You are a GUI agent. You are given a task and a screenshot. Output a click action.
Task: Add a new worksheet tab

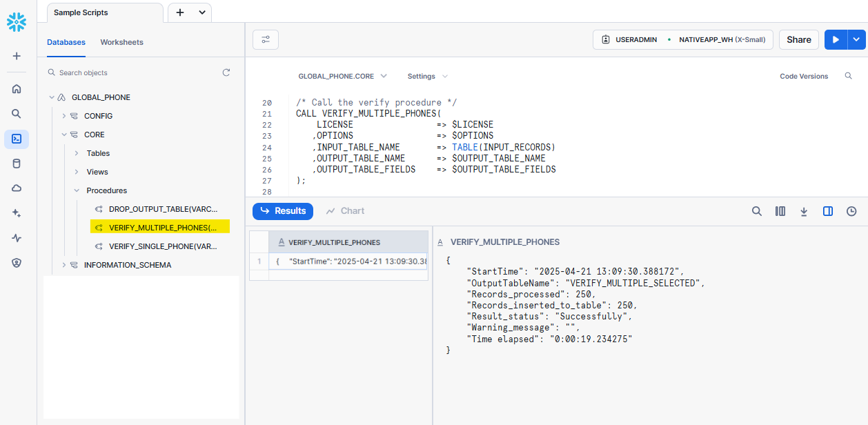pos(180,12)
